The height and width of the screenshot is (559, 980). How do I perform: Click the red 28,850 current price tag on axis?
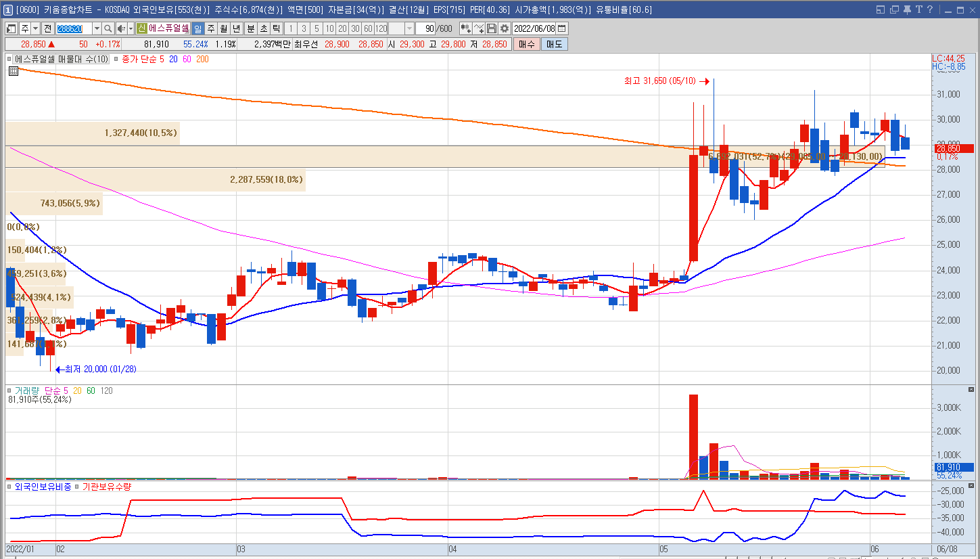click(x=953, y=148)
